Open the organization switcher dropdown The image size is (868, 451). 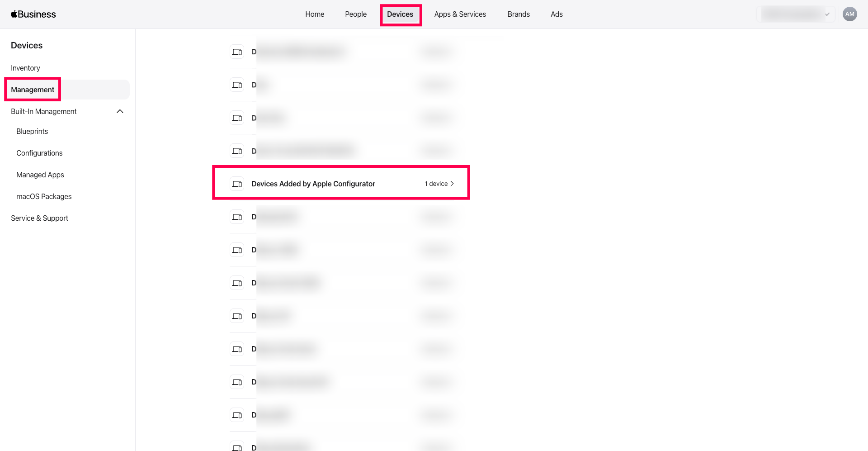[796, 14]
